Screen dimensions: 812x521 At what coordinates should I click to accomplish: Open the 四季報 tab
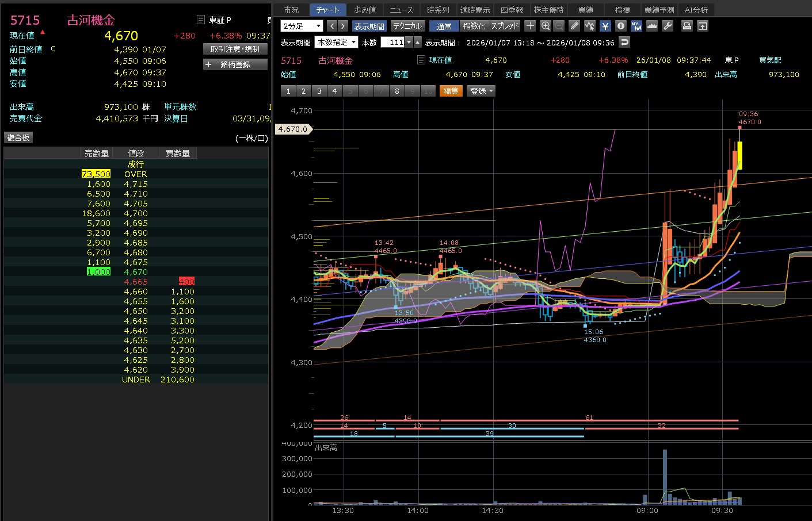tap(512, 10)
